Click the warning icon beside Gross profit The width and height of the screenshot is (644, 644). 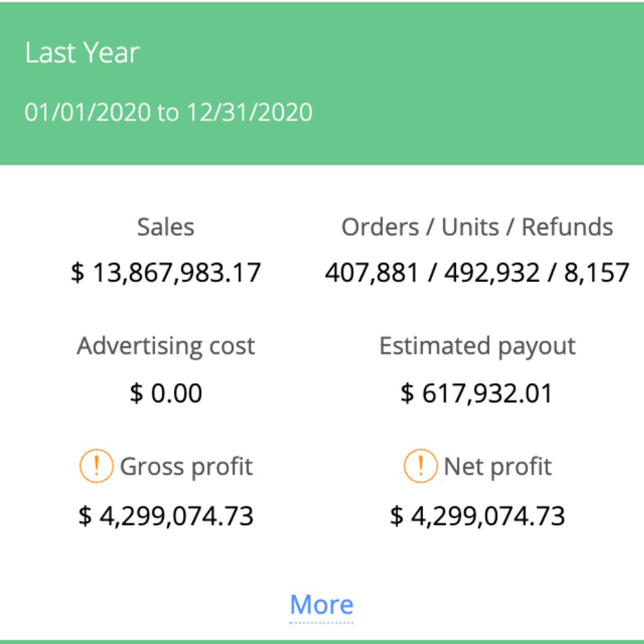(x=96, y=466)
